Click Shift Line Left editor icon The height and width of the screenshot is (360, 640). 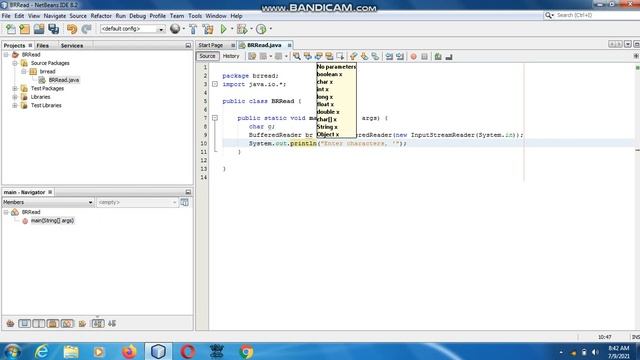pos(389,56)
